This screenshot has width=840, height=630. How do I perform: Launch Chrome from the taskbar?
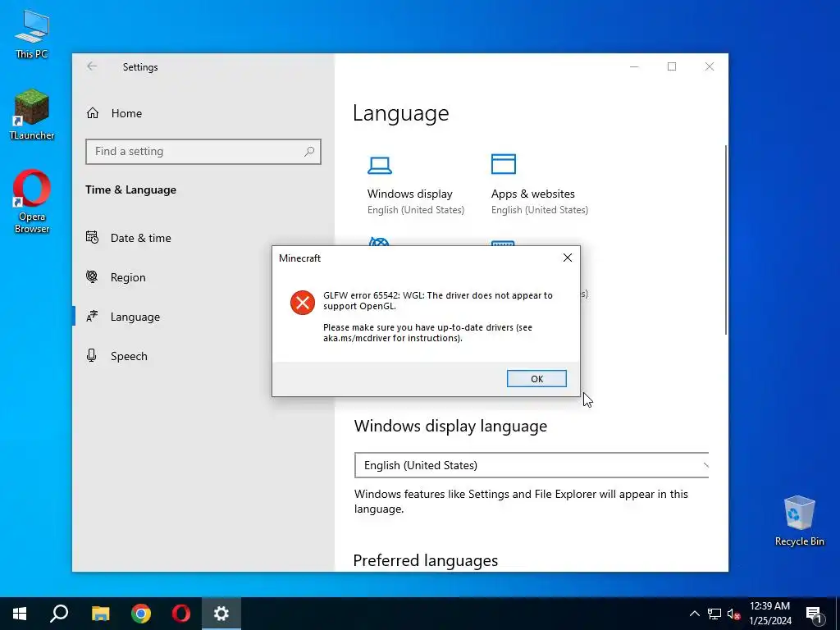pyautogui.click(x=141, y=614)
